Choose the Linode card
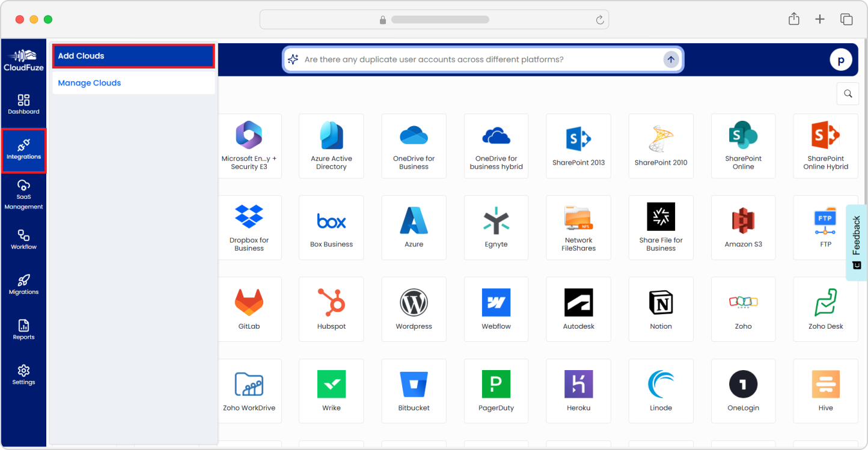 click(661, 391)
